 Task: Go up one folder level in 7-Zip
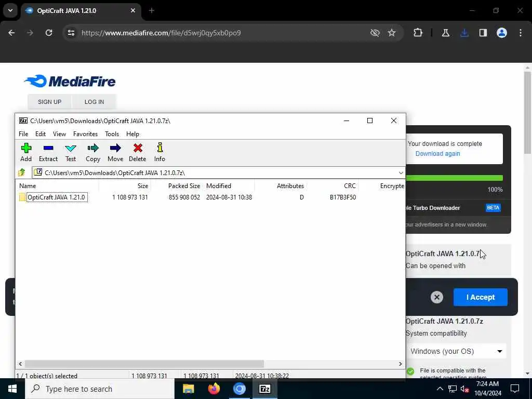[x=22, y=172]
